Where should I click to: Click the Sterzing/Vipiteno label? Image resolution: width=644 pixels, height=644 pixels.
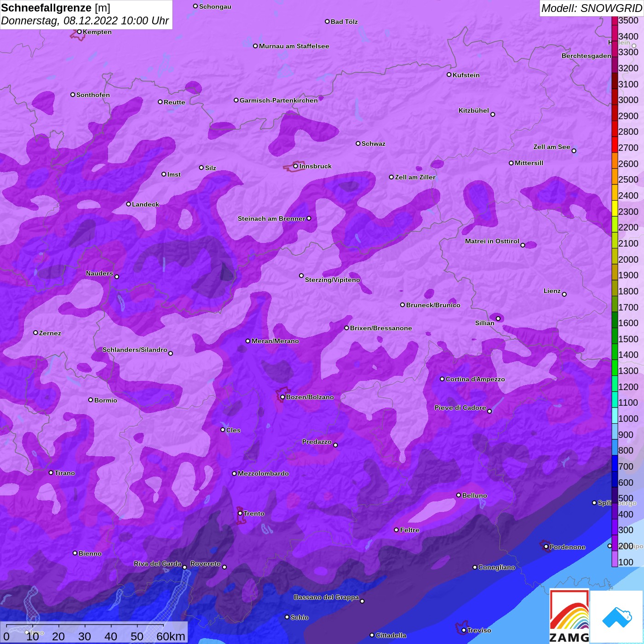[x=333, y=280]
